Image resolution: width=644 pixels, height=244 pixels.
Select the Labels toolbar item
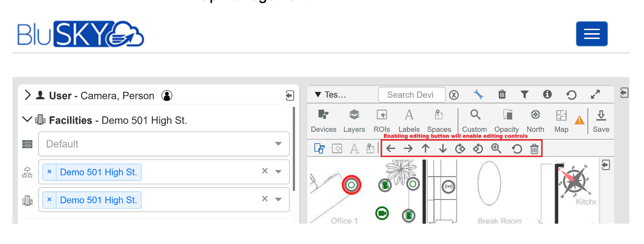[x=409, y=120]
